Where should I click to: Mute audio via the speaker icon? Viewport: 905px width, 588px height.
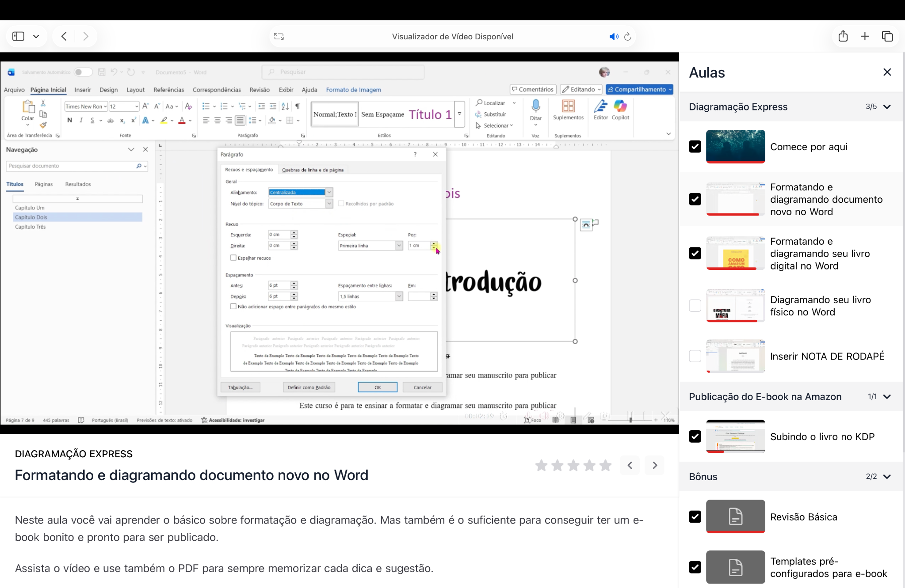tap(614, 37)
